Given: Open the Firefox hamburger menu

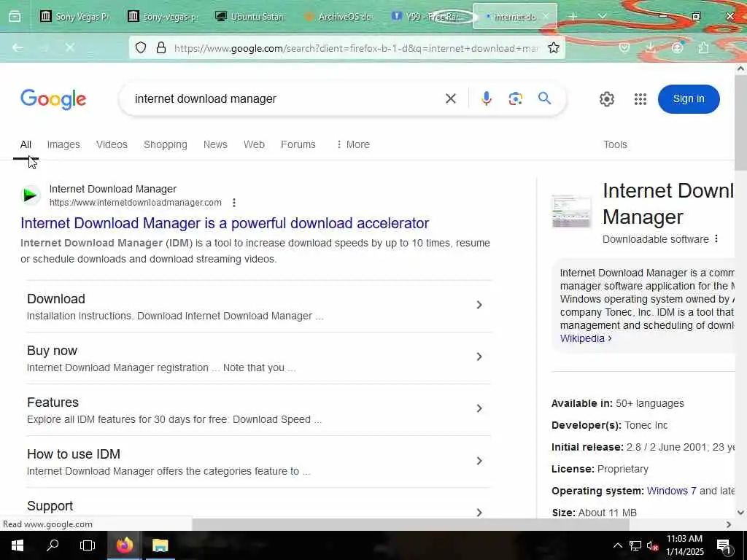Looking at the screenshot, I should (729, 47).
